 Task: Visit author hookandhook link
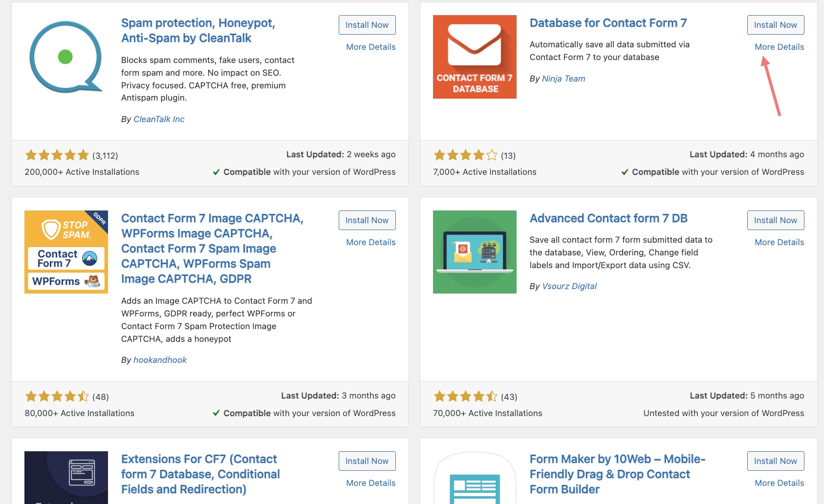160,360
